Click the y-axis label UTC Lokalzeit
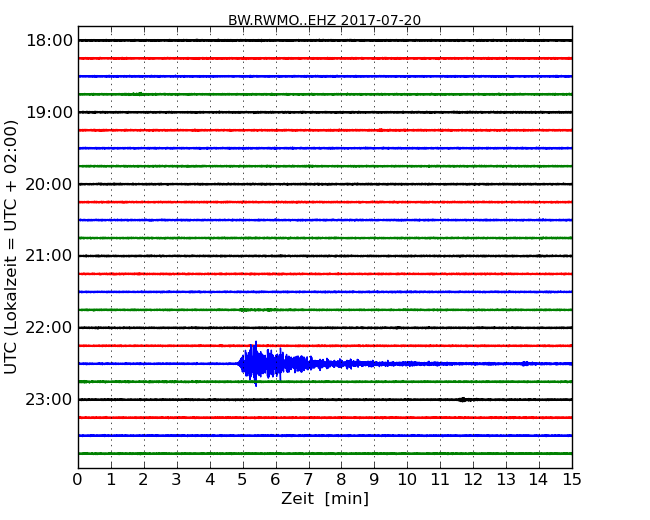 (11, 247)
